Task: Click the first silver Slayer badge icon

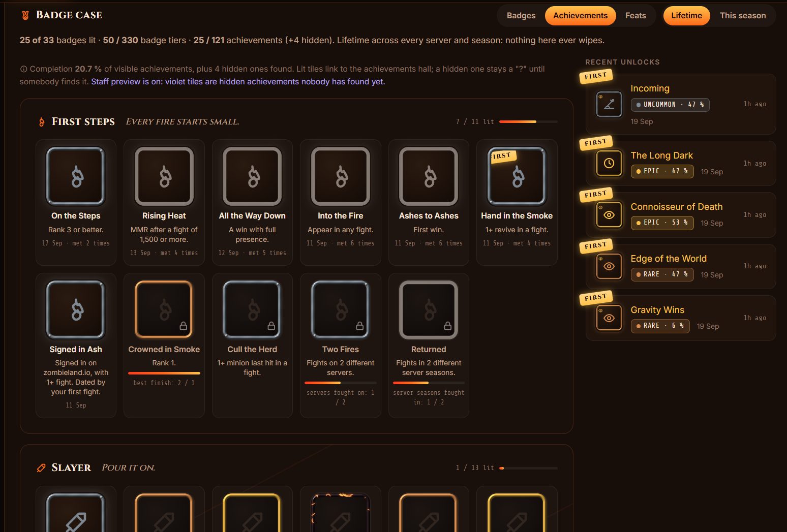Action: (x=76, y=512)
